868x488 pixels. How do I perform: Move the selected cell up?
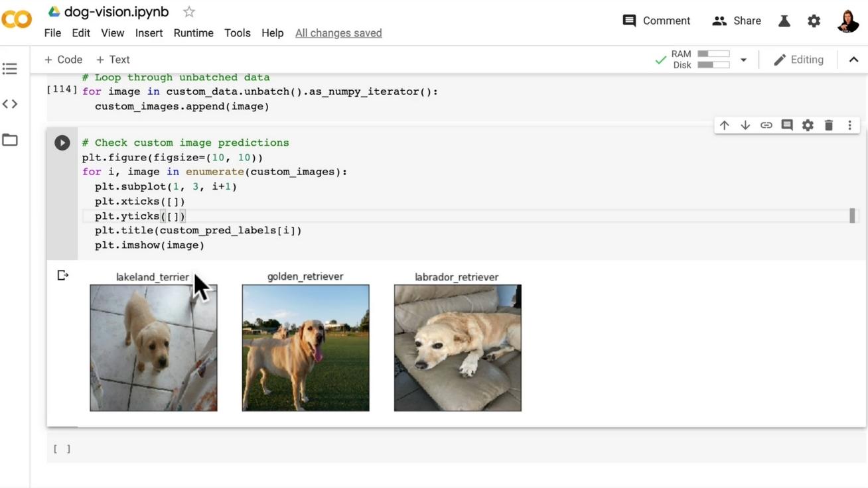(x=725, y=124)
